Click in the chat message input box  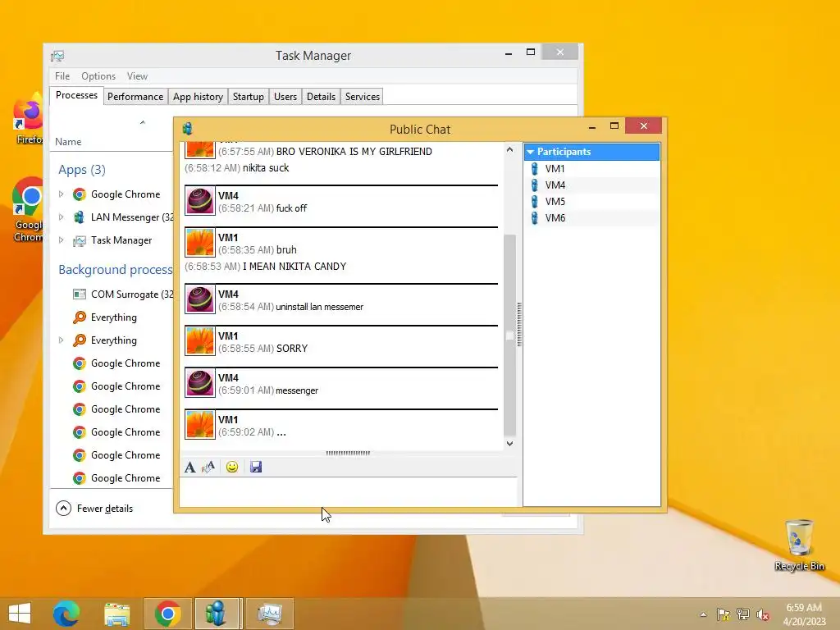tap(348, 491)
